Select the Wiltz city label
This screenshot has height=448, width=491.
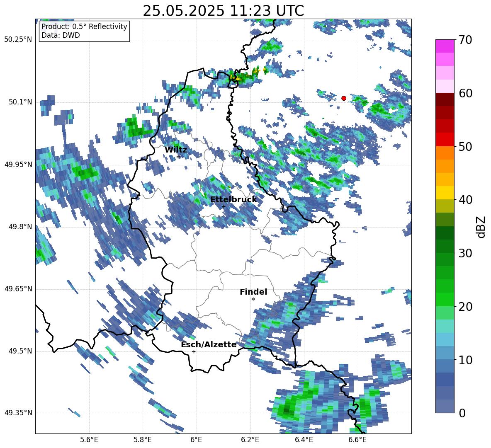pos(176,150)
